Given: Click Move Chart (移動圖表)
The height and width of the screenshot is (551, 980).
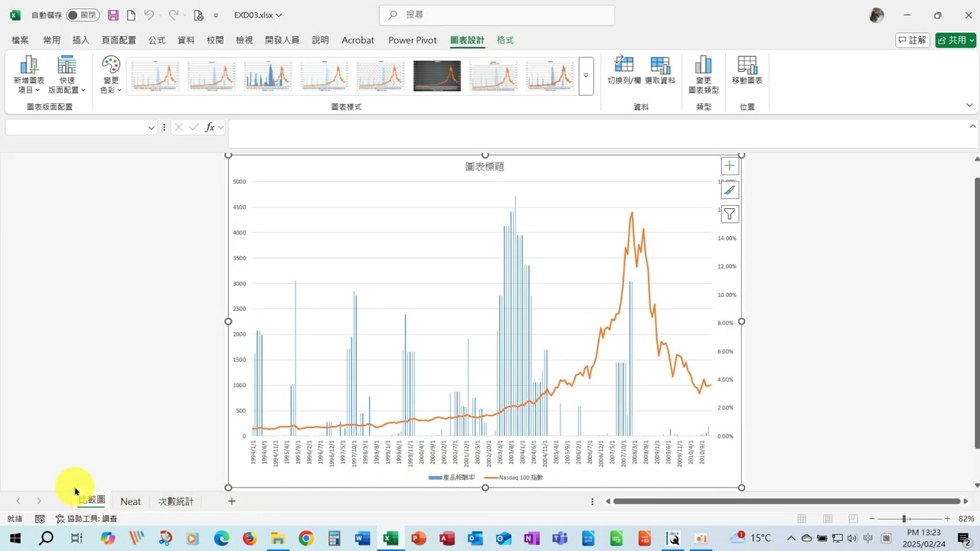Looking at the screenshot, I should click(x=747, y=70).
